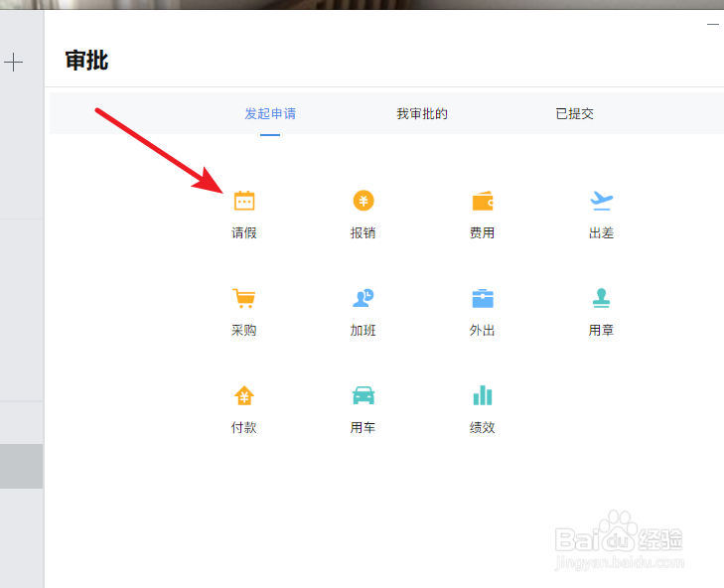The image size is (724, 588).
Task: Click the 绩效 label text
Action: coord(482,428)
